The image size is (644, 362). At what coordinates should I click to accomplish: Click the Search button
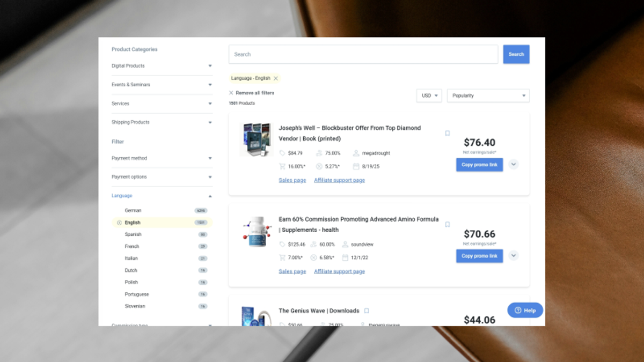pos(516,54)
